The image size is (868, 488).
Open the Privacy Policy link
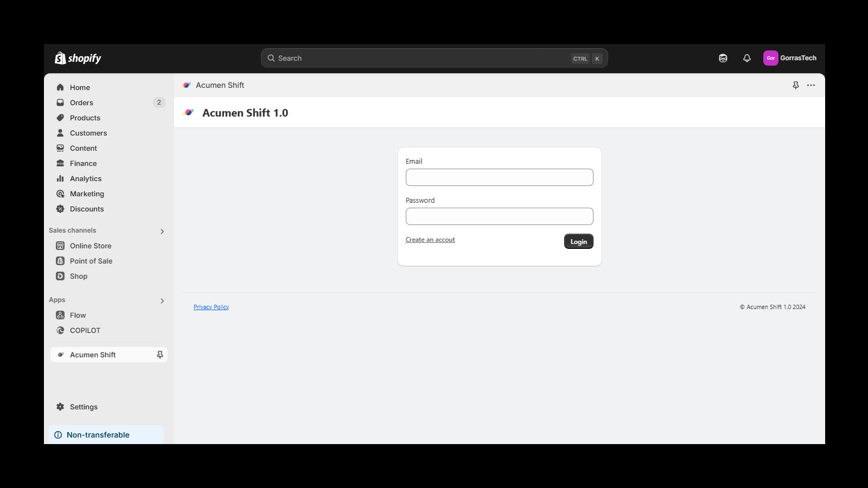point(211,307)
